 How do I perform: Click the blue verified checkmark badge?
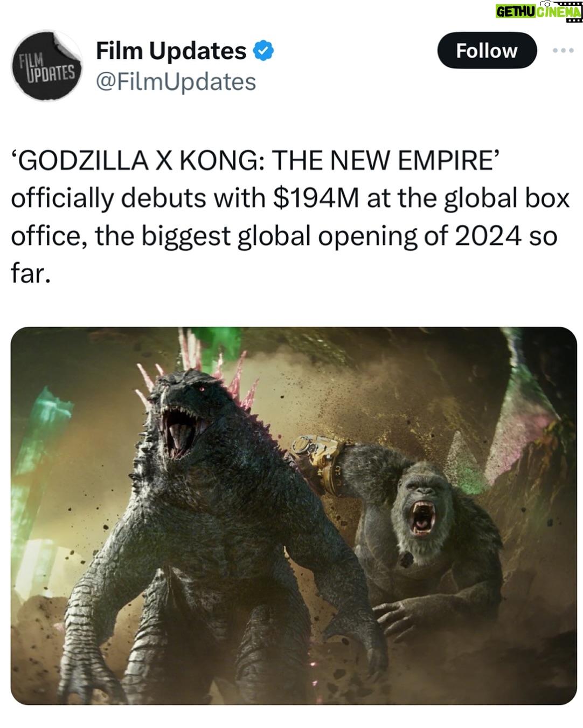point(263,51)
